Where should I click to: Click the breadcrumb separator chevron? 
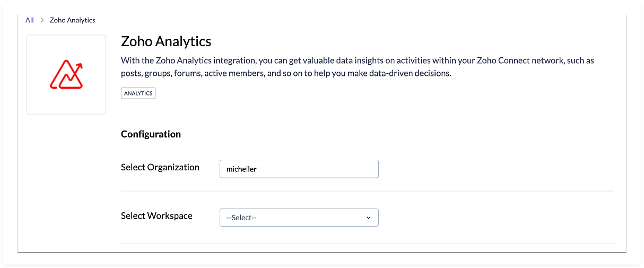pyautogui.click(x=41, y=20)
